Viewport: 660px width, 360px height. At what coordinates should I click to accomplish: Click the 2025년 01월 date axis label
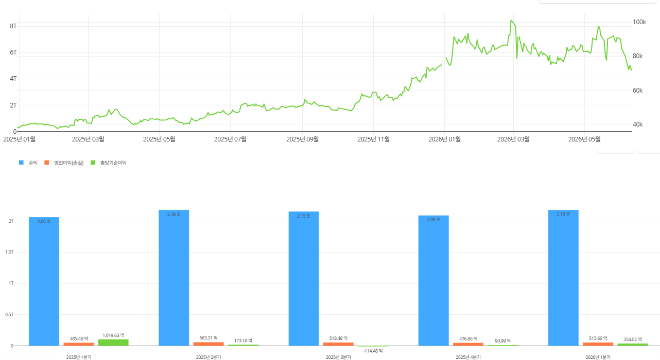19,139
